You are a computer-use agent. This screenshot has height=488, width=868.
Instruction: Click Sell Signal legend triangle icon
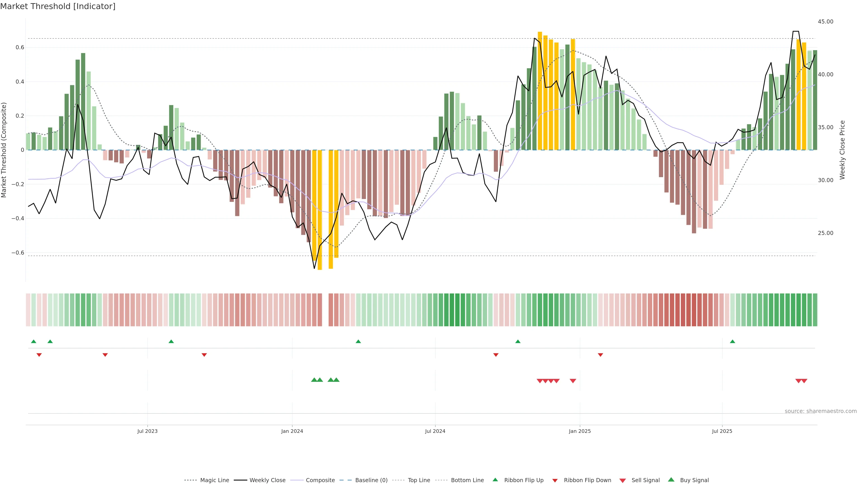(623, 481)
